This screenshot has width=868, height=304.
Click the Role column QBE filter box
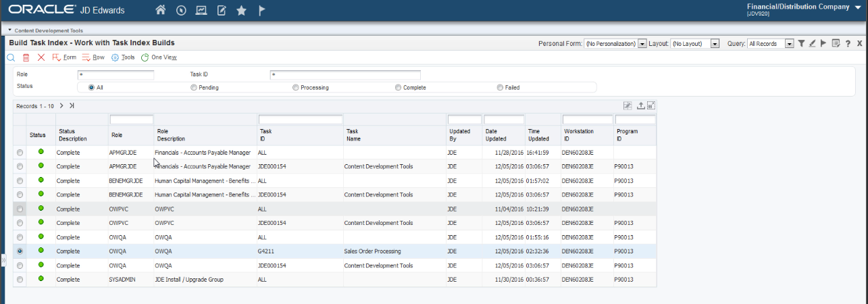[x=132, y=120]
